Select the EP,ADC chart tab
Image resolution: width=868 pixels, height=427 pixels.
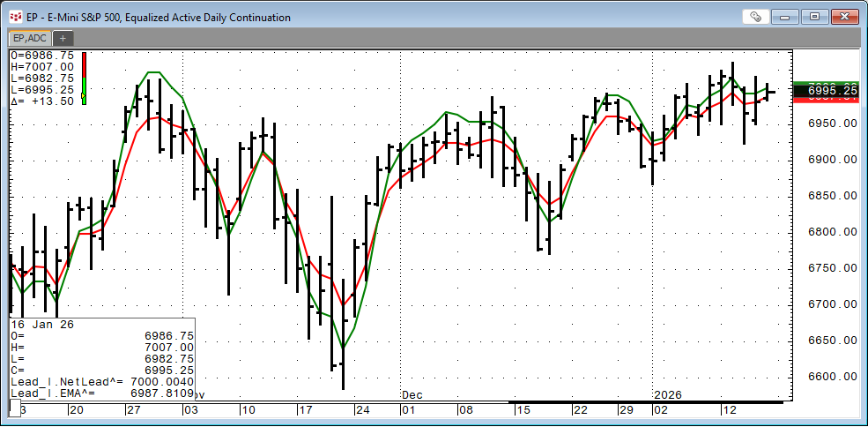pos(29,38)
